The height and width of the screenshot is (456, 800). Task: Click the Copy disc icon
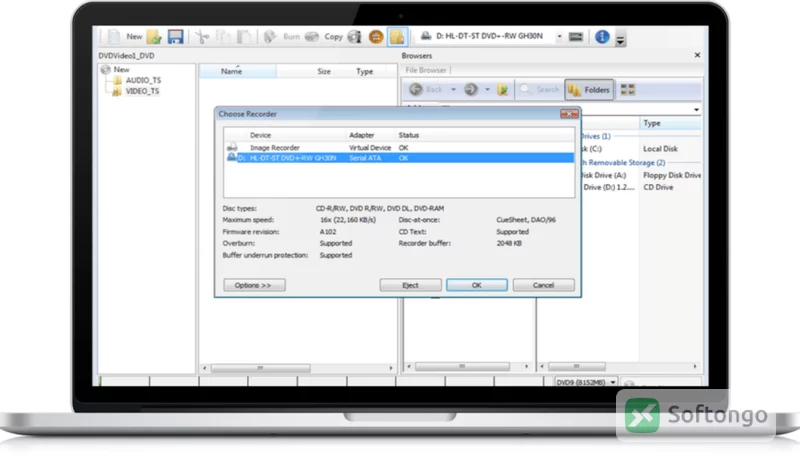[312, 36]
